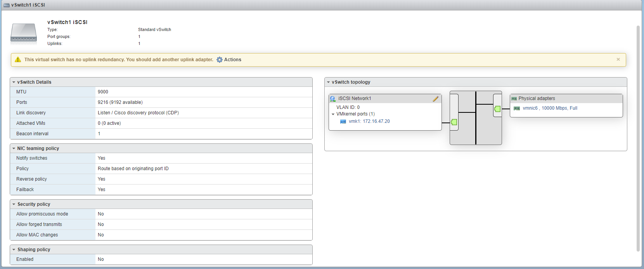Image resolution: width=644 pixels, height=269 pixels.
Task: Click the Standard vSwitch type value
Action: coord(154,29)
